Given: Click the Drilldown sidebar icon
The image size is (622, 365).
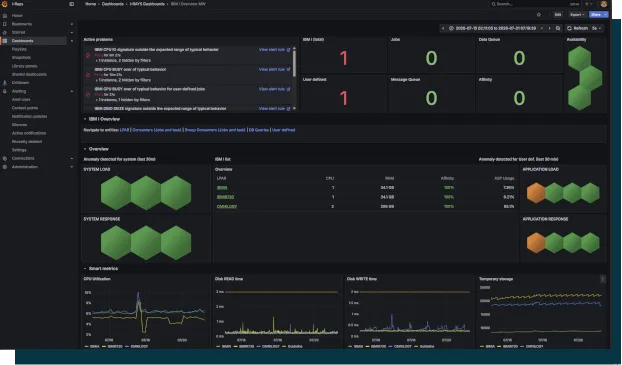Looking at the screenshot, I should pyautogui.click(x=5, y=83).
